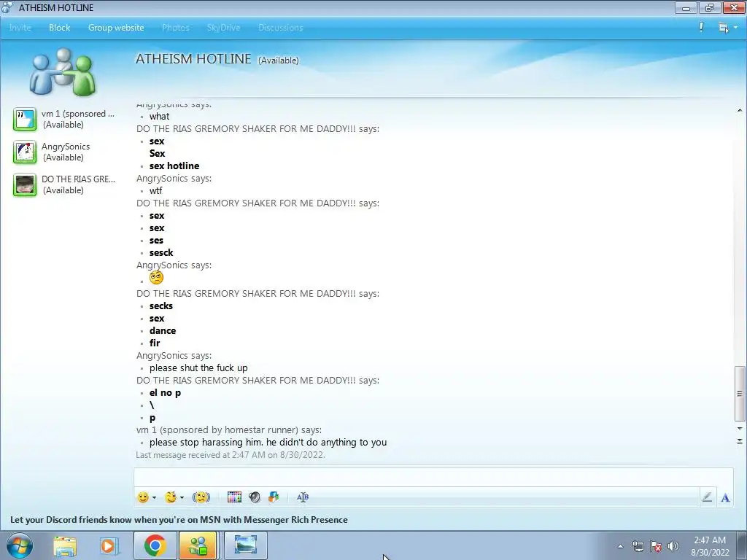
Task: Open the picture viewer taskbar button
Action: pos(246,545)
